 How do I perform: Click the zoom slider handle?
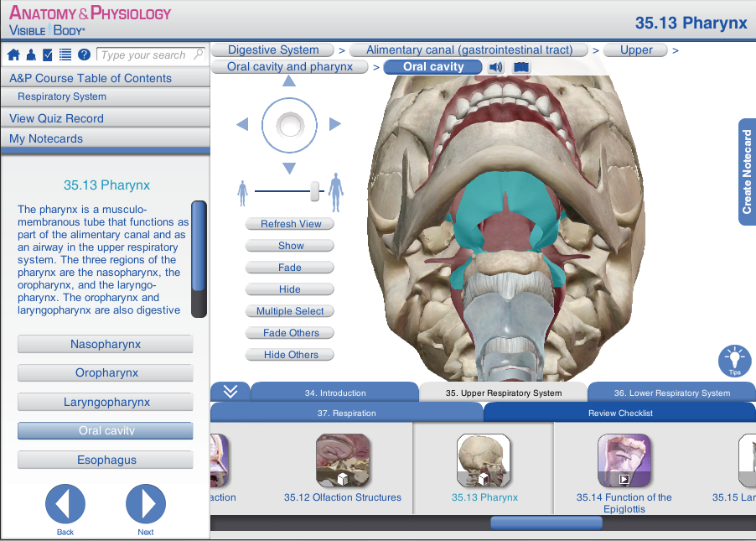tap(315, 191)
